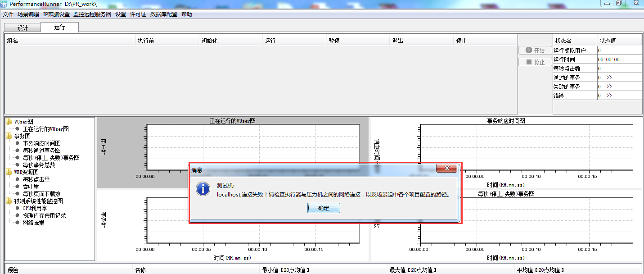
Task: Click the 开始 start run button
Action: click(535, 50)
